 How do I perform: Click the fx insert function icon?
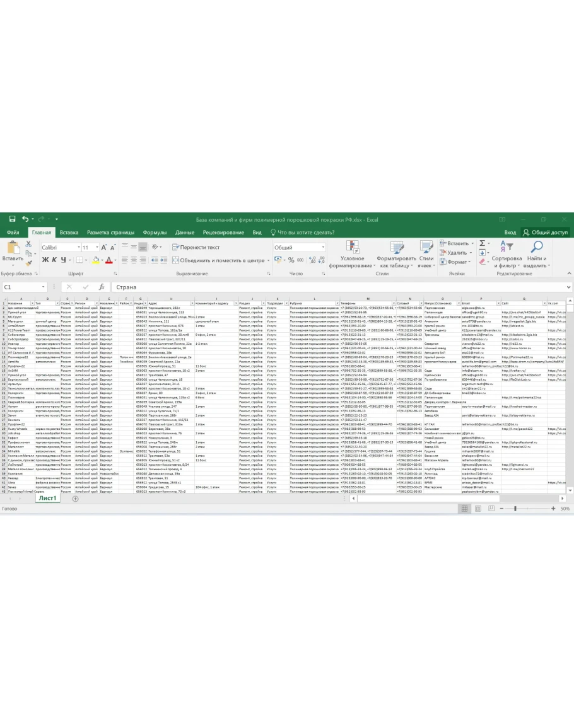102,287
